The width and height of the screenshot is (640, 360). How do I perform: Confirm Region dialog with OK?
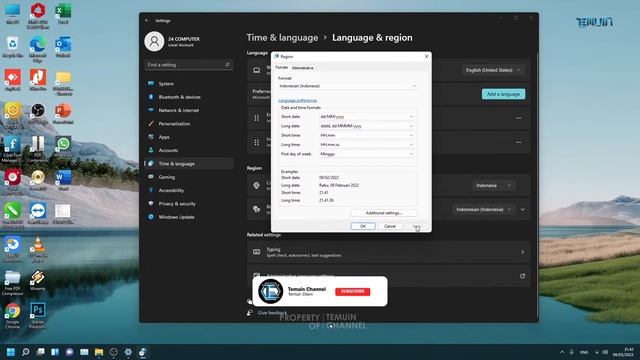[x=363, y=226]
